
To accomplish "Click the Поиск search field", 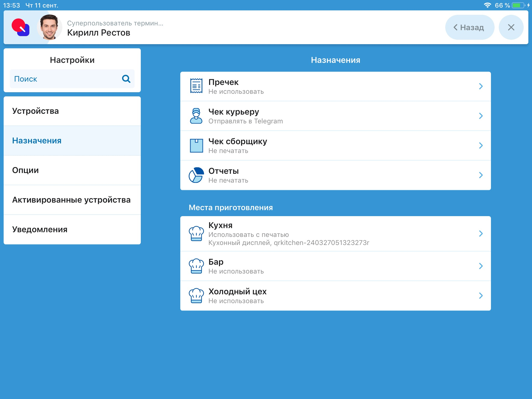I will point(66,79).
